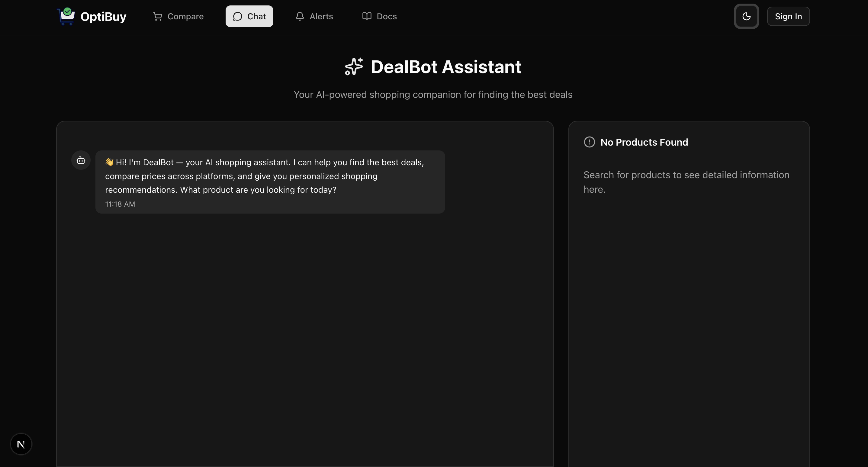Click the OptiBuy brand name text
Screen dimensions: 868x467
103,17
